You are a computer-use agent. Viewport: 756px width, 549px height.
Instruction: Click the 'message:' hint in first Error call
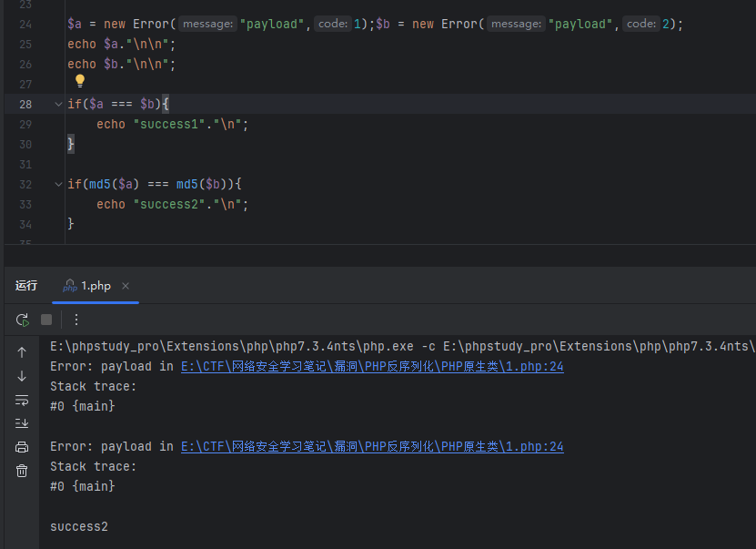(207, 25)
